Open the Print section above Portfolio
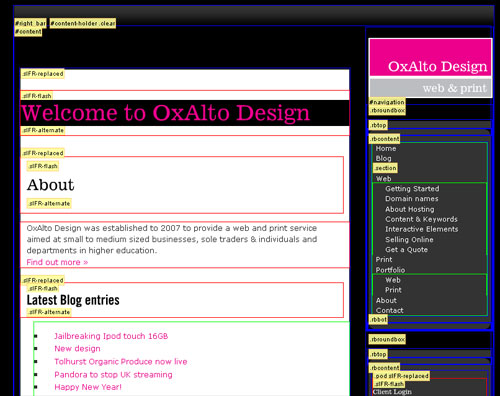The width and height of the screenshot is (500, 396). point(384,260)
